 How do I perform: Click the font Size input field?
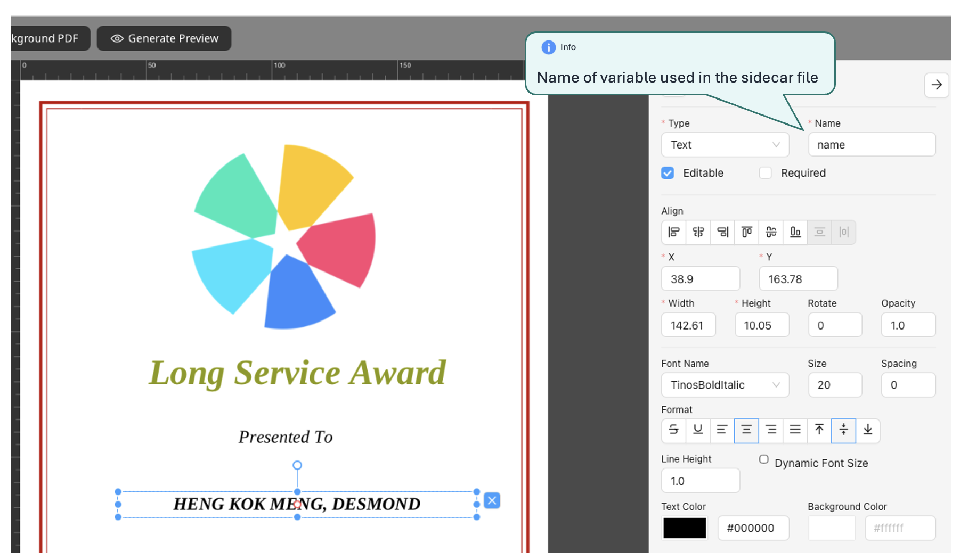835,385
